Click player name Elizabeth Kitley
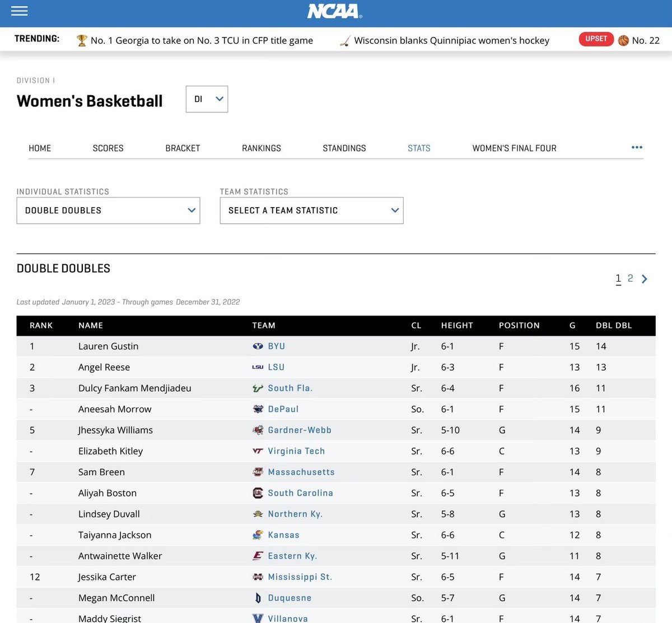This screenshot has width=672, height=623. [x=110, y=451]
